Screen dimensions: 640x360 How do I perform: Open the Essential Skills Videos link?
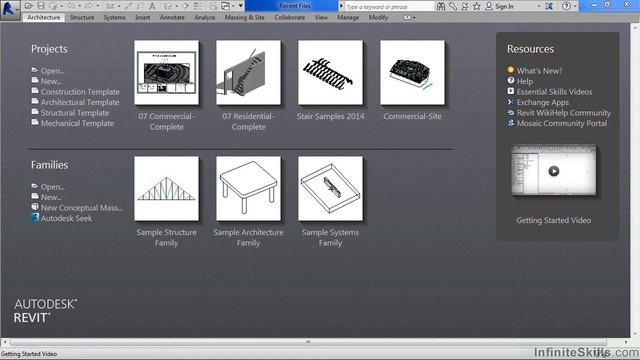(554, 92)
